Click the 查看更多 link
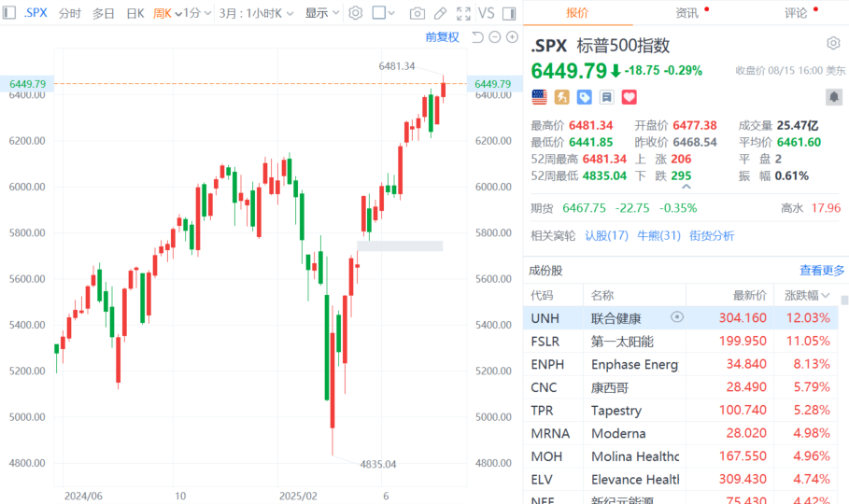Viewport: 849px width, 504px height. pyautogui.click(x=822, y=270)
